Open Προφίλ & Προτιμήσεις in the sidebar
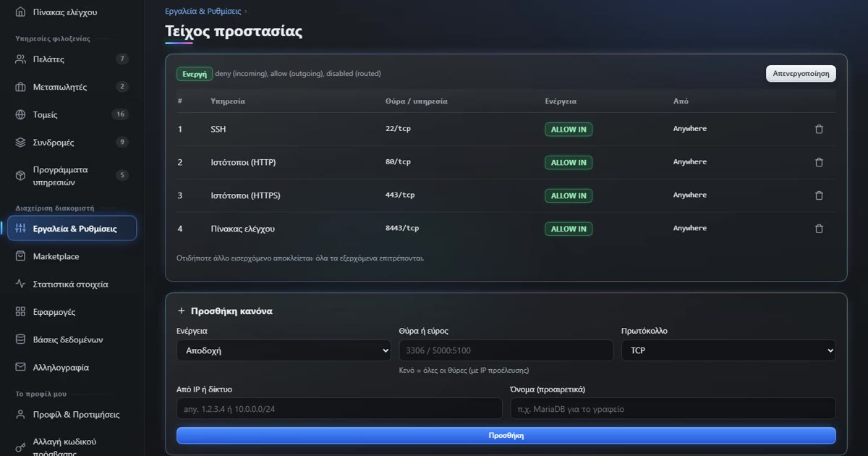 pyautogui.click(x=72, y=415)
